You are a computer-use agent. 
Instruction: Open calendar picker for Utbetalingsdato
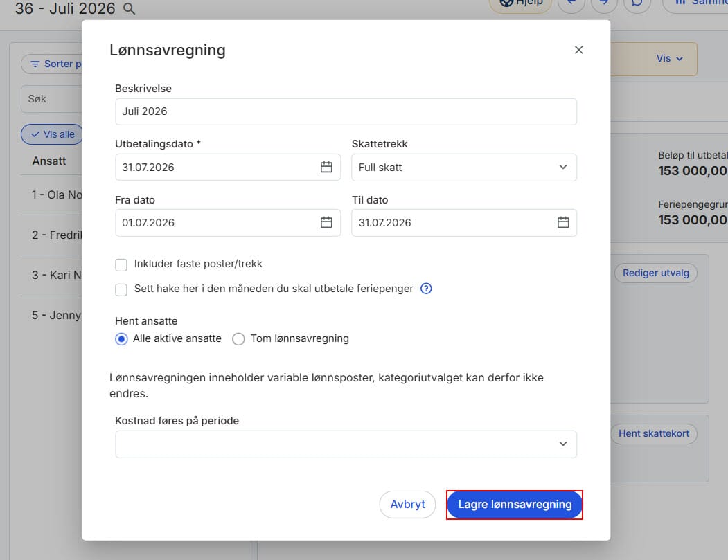pos(326,167)
